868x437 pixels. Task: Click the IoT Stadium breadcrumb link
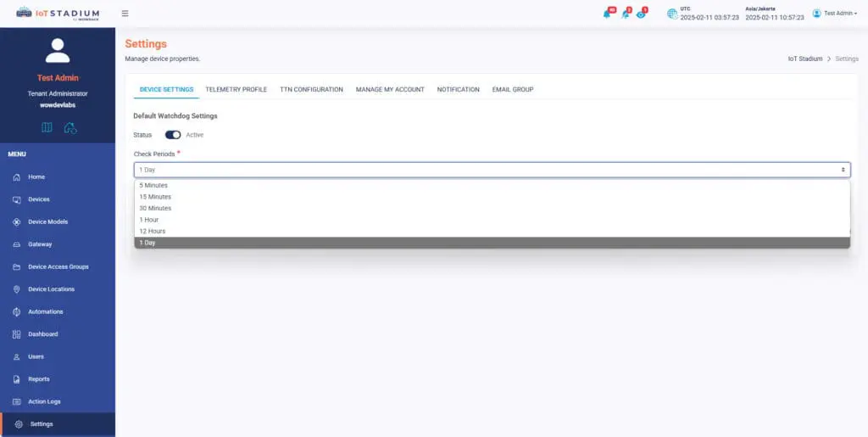(x=804, y=59)
